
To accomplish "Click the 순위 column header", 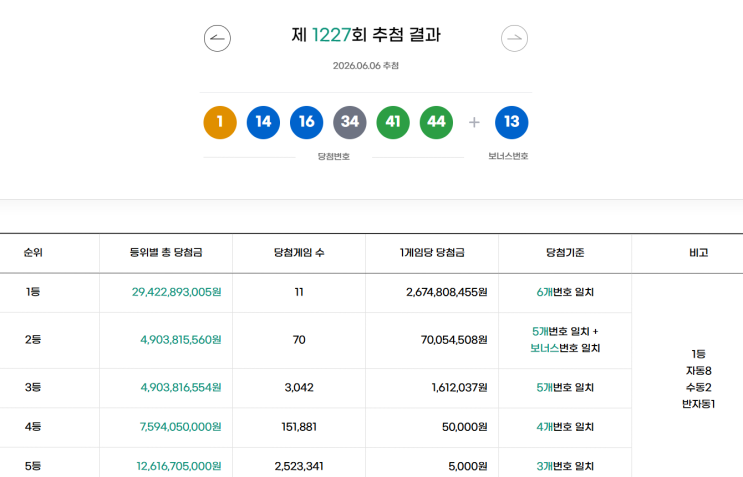I will (33, 252).
